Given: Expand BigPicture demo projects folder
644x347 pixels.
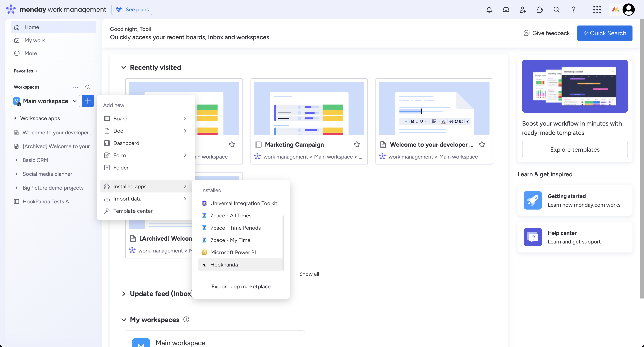Looking at the screenshot, I should pos(16,188).
